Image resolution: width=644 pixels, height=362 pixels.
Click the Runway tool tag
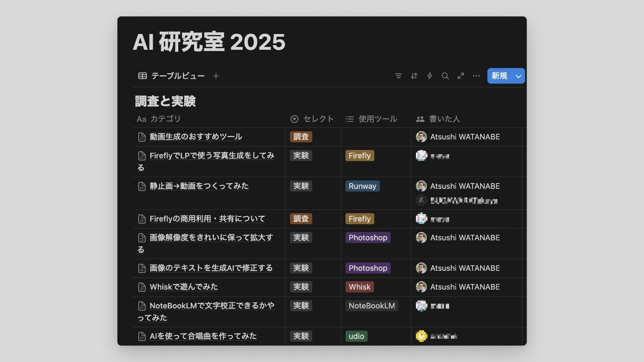362,186
